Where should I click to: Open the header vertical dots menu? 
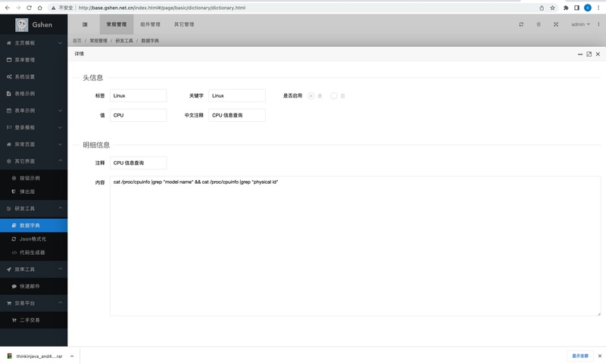598,24
